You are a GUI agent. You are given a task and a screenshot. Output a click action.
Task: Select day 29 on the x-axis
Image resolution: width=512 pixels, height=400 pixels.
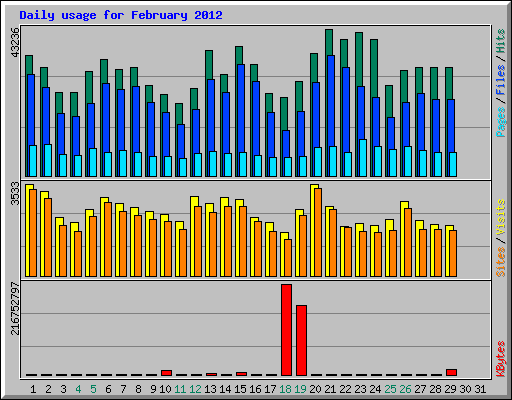click(450, 389)
